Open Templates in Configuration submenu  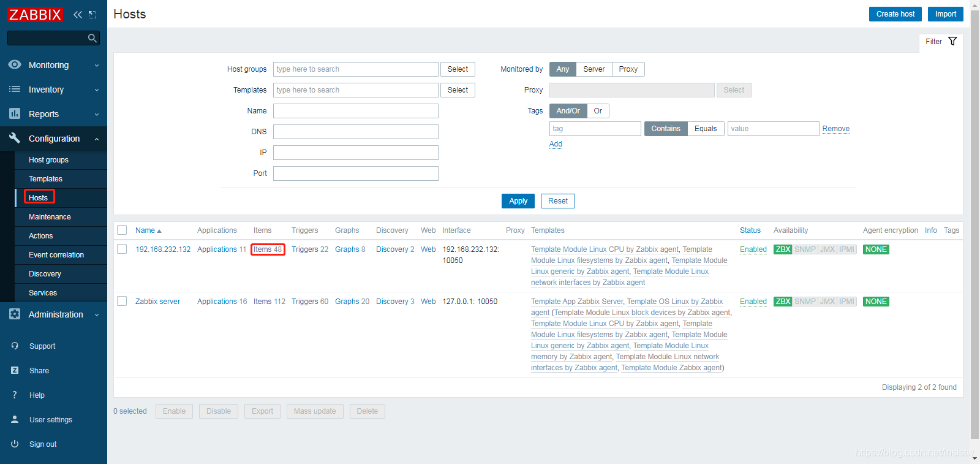(x=45, y=179)
